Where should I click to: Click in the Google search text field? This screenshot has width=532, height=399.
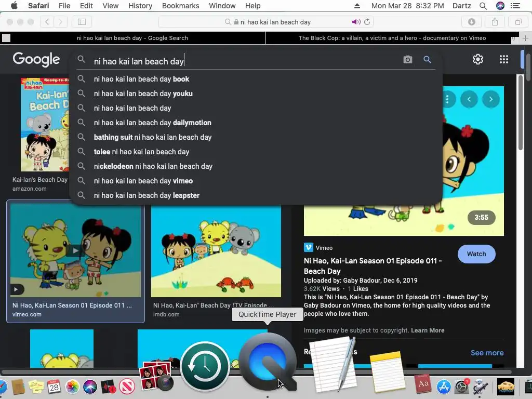click(246, 61)
